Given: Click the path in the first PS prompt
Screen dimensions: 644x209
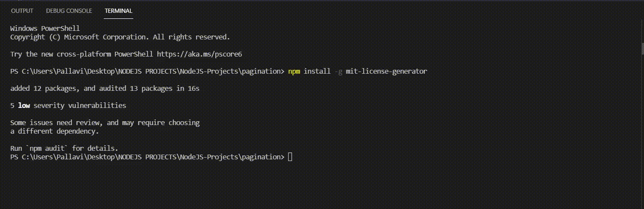Looking at the screenshot, I should (152, 71).
